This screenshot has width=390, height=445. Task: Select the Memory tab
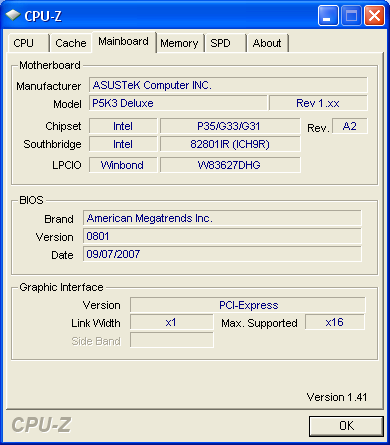[179, 43]
